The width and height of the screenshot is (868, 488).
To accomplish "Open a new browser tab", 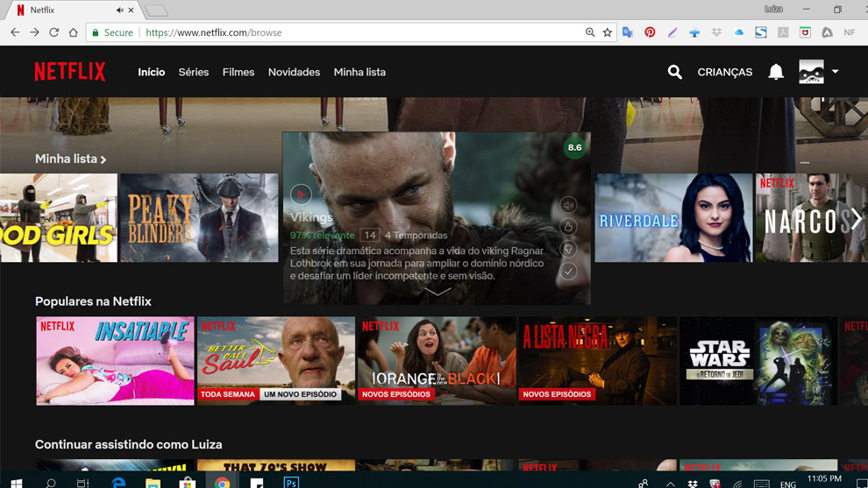I will pyautogui.click(x=157, y=10).
